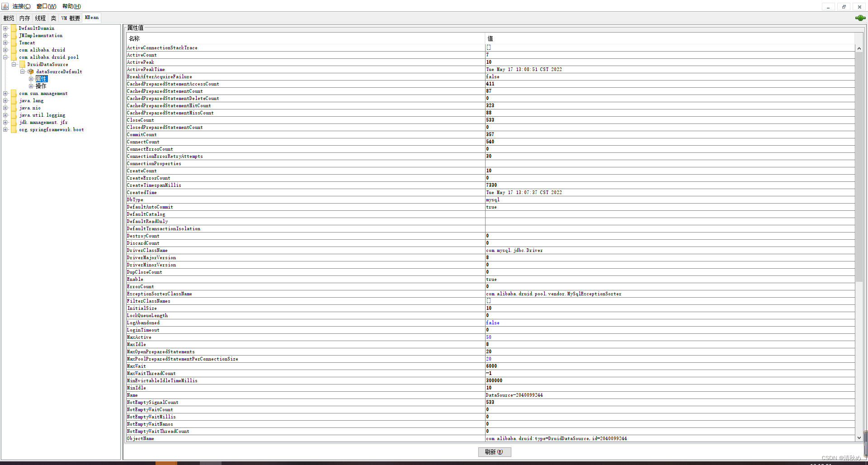Select the MBean tab
The height and width of the screenshot is (465, 868).
point(92,18)
